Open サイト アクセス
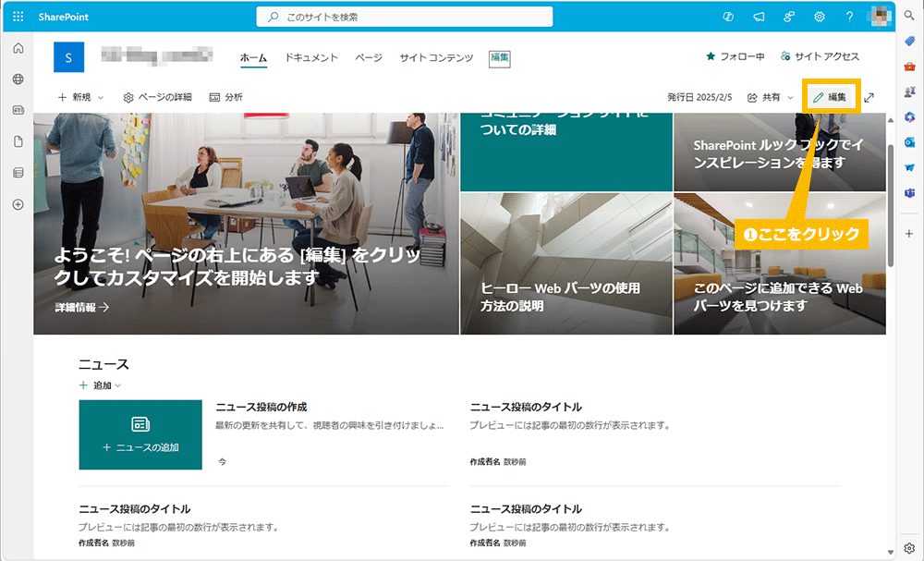The image size is (924, 561). (x=820, y=56)
